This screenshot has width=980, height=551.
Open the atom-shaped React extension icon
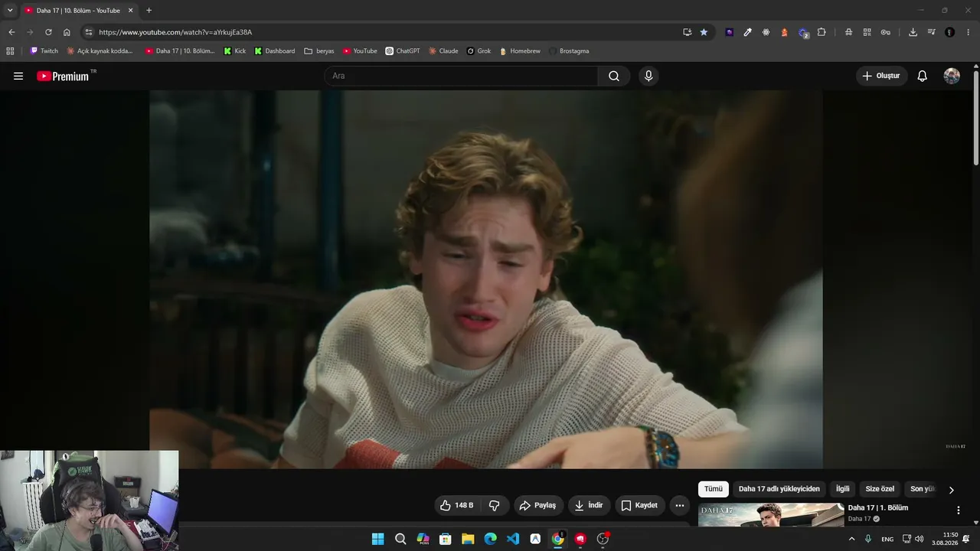coord(766,32)
